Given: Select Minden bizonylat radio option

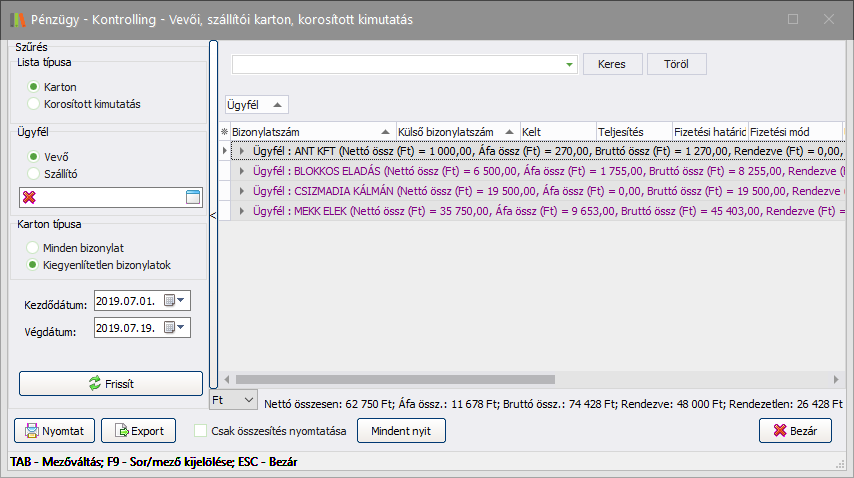Looking at the screenshot, I should point(35,247).
